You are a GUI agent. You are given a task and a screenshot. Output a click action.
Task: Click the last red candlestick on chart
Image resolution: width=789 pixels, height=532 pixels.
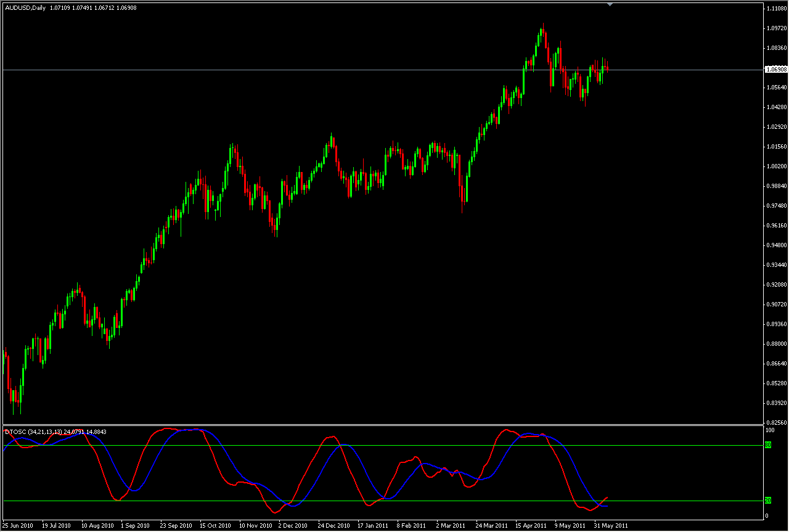click(607, 68)
